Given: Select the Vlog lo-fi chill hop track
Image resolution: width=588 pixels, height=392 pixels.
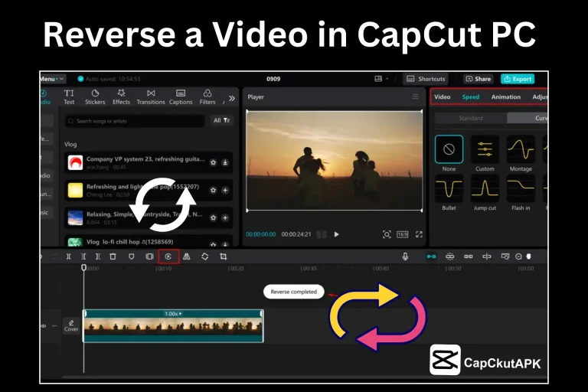Looking at the screenshot, I should [x=148, y=242].
